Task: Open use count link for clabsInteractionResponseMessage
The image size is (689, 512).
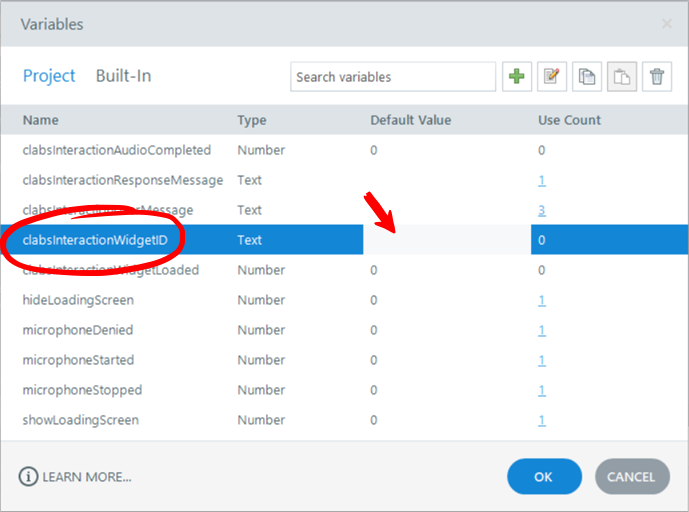Action: (x=542, y=180)
